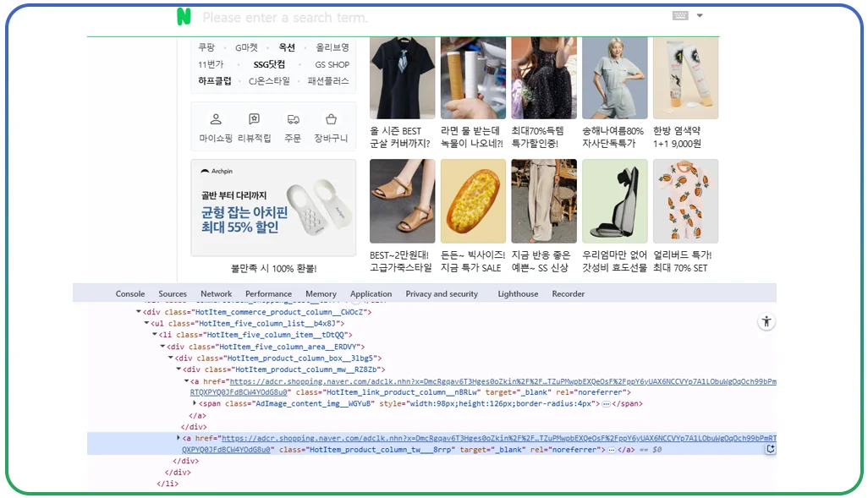Switch to the Network tab

pyautogui.click(x=216, y=294)
